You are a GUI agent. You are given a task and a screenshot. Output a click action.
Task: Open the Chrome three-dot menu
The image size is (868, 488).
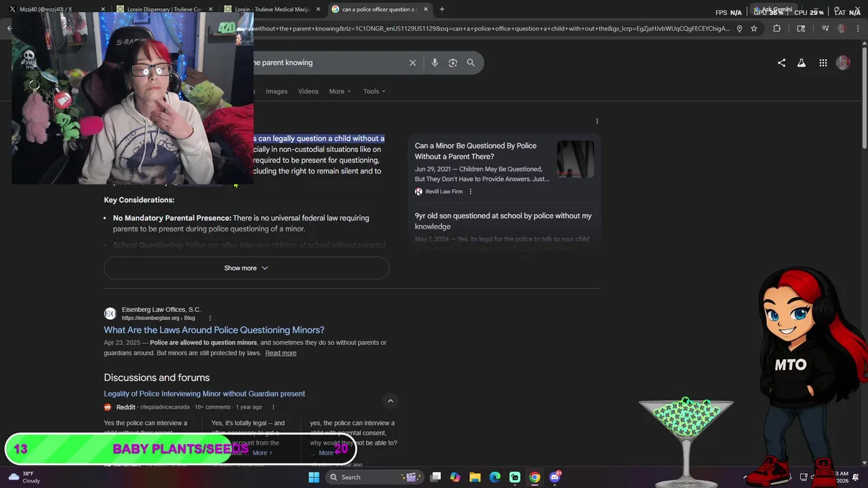point(859,28)
